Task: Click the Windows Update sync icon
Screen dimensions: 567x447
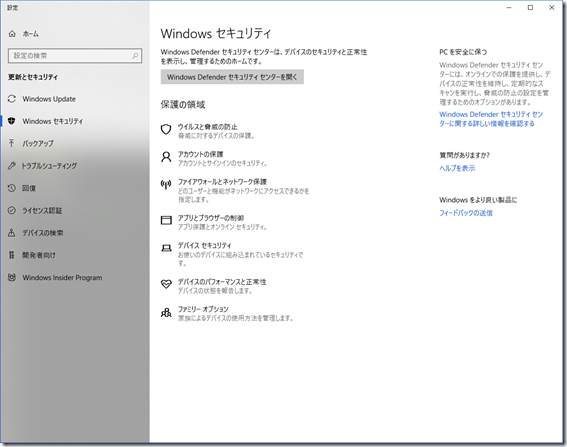Action: point(12,99)
